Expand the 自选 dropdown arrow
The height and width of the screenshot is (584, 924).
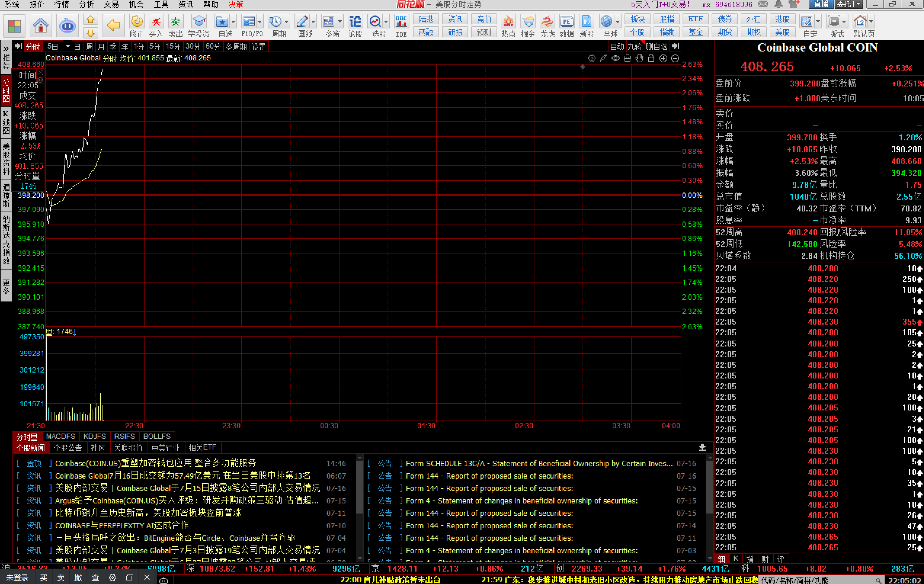point(233,22)
